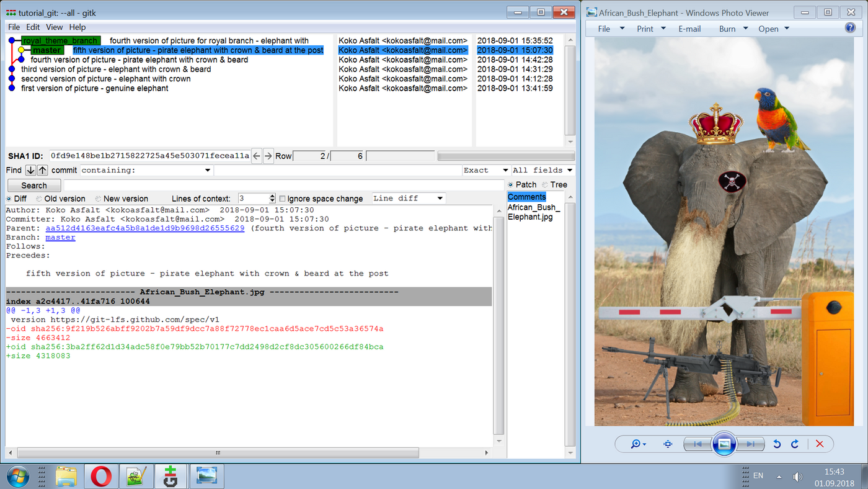Open the View menu in gitk
The width and height of the screenshot is (868, 489).
[54, 27]
